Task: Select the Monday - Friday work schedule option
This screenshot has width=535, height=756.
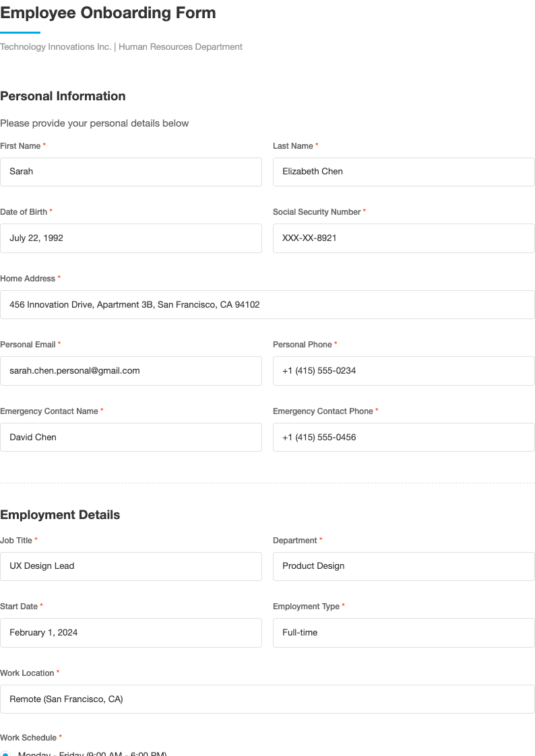Action: [7, 753]
